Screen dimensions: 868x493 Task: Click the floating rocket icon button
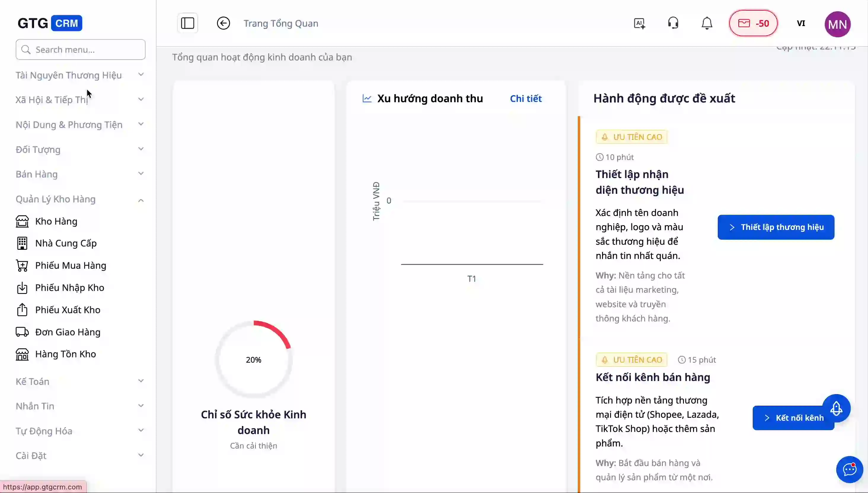(836, 408)
